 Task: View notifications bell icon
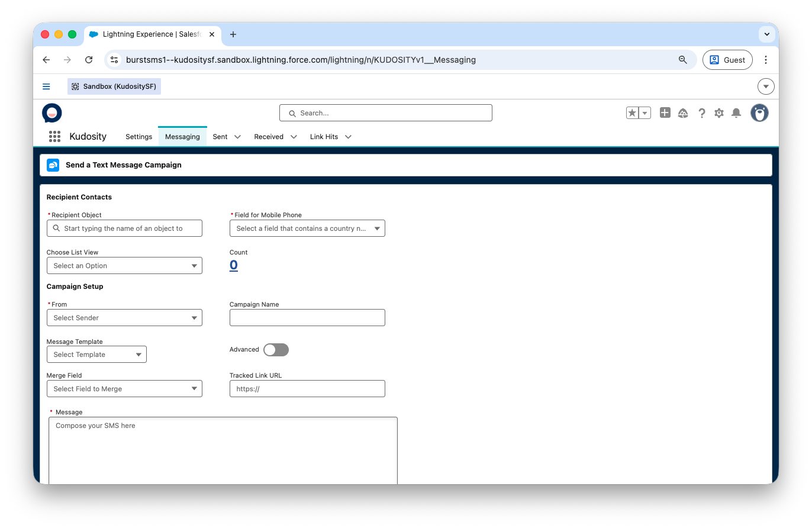(x=736, y=113)
